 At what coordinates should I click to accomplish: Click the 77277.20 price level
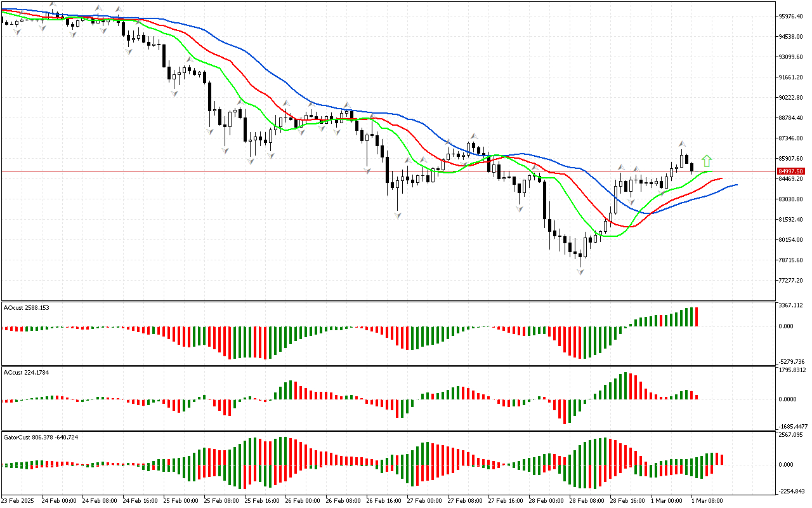tap(792, 281)
